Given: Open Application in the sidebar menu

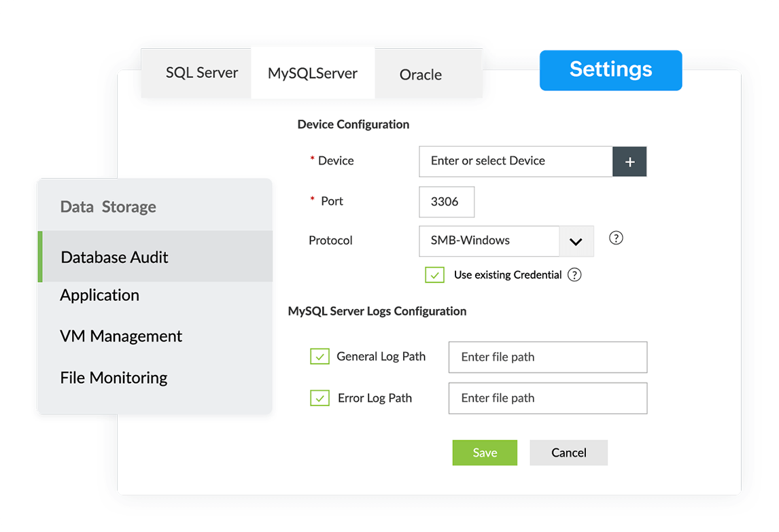Looking at the screenshot, I should coord(100,296).
